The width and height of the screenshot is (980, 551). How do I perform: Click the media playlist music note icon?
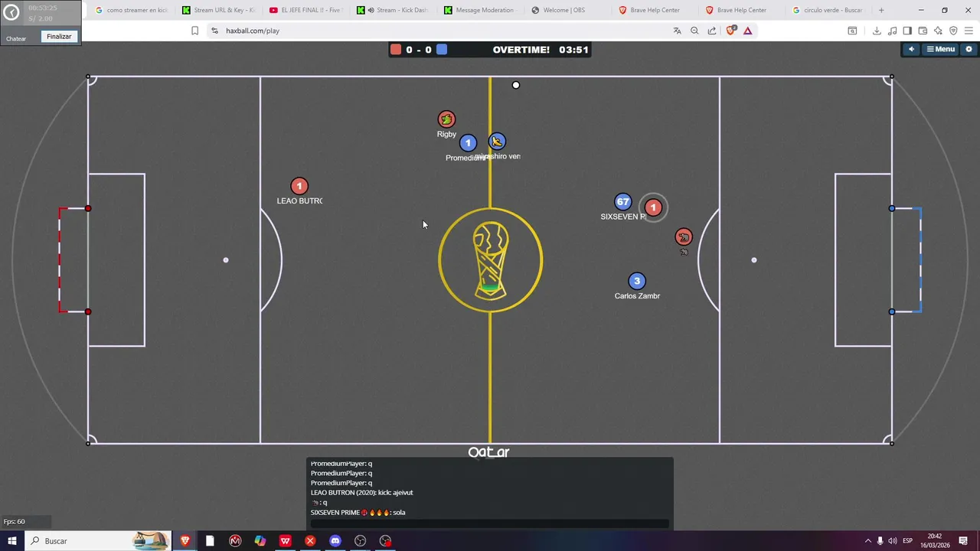[893, 31]
